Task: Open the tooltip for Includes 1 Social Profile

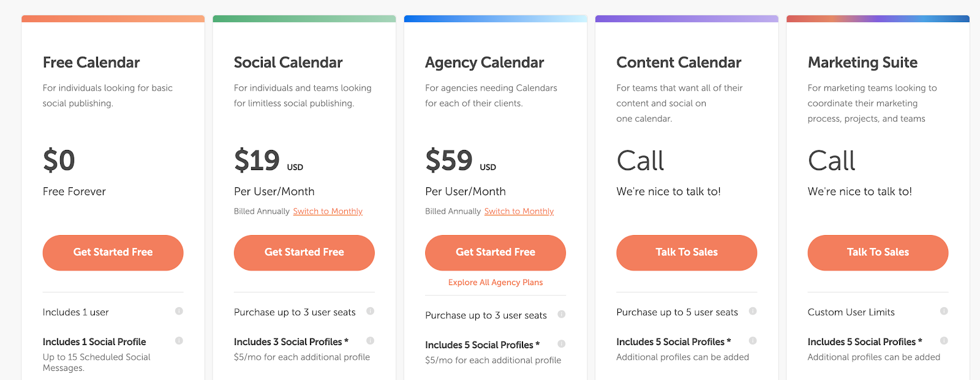Action: point(179,341)
